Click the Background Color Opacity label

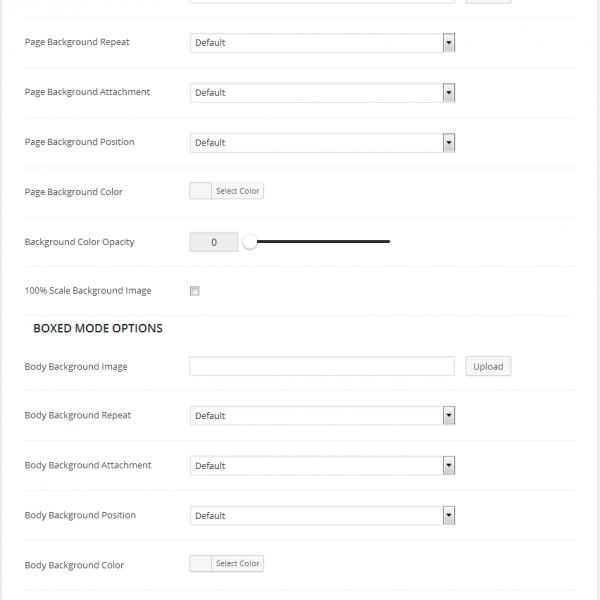click(x=79, y=242)
